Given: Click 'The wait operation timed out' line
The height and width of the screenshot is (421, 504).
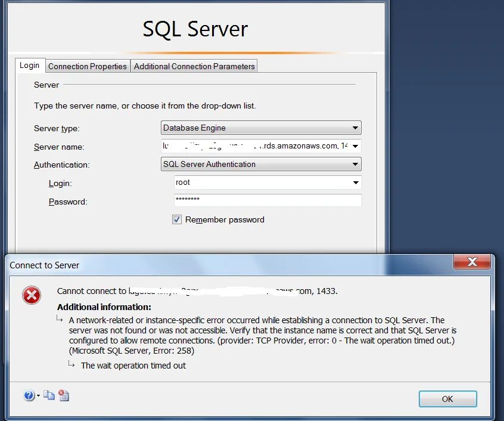Looking at the screenshot, I should point(133,366).
